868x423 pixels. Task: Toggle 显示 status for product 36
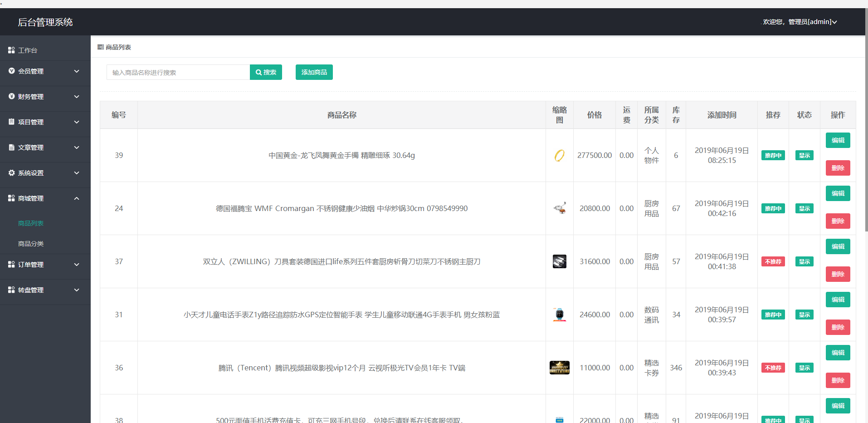click(805, 368)
